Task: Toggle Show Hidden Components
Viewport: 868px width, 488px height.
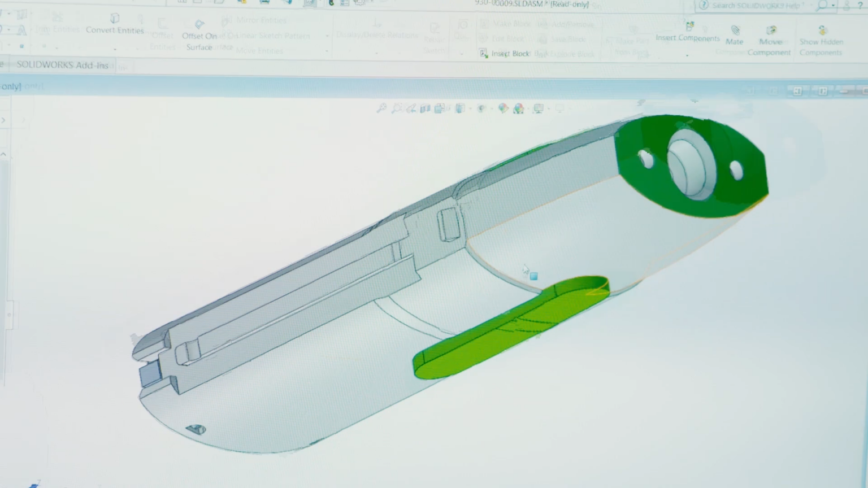Action: (x=821, y=40)
